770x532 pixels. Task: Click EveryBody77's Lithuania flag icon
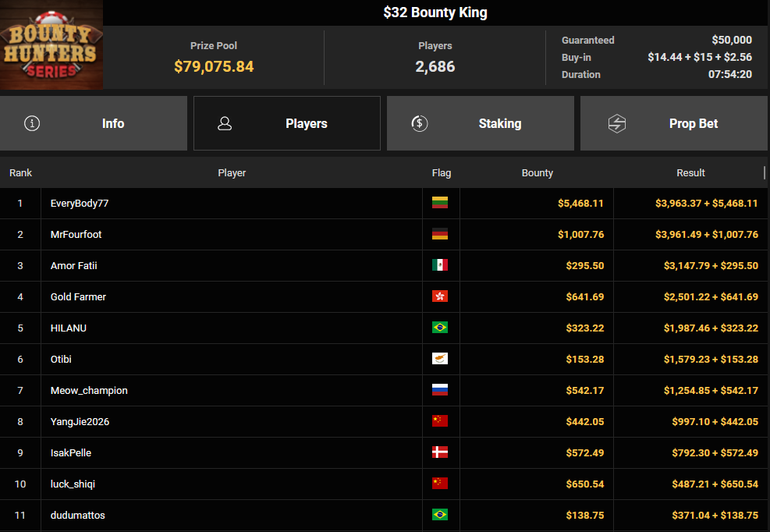click(440, 203)
